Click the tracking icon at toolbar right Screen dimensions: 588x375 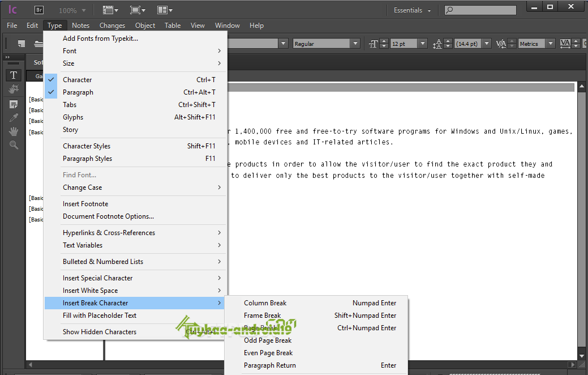tap(565, 44)
